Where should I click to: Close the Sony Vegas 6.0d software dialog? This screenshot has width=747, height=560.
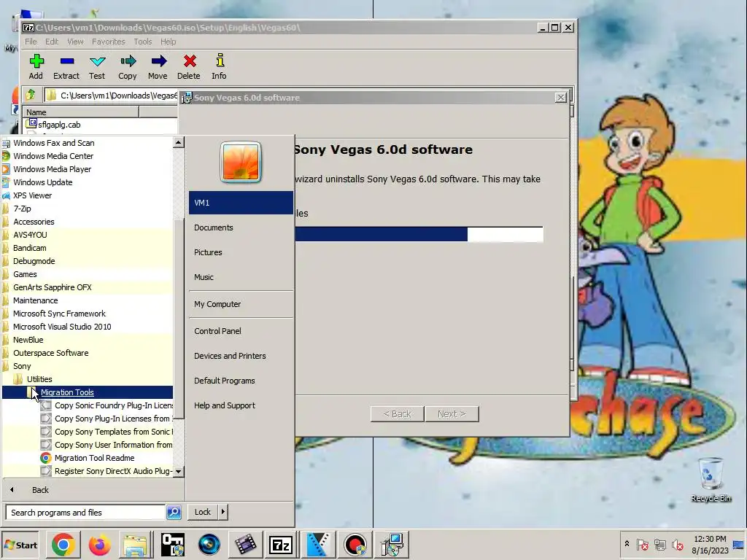click(561, 98)
